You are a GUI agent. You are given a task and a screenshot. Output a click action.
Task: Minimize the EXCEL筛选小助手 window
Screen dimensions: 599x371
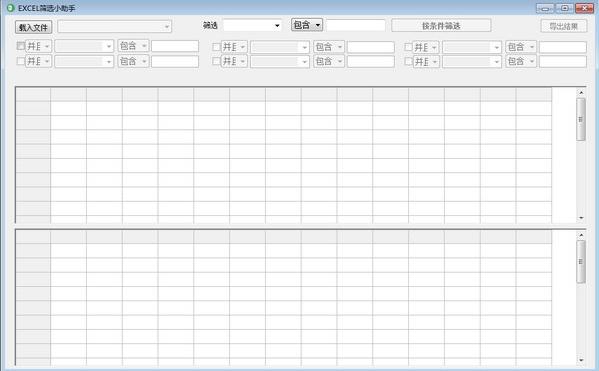pos(546,8)
